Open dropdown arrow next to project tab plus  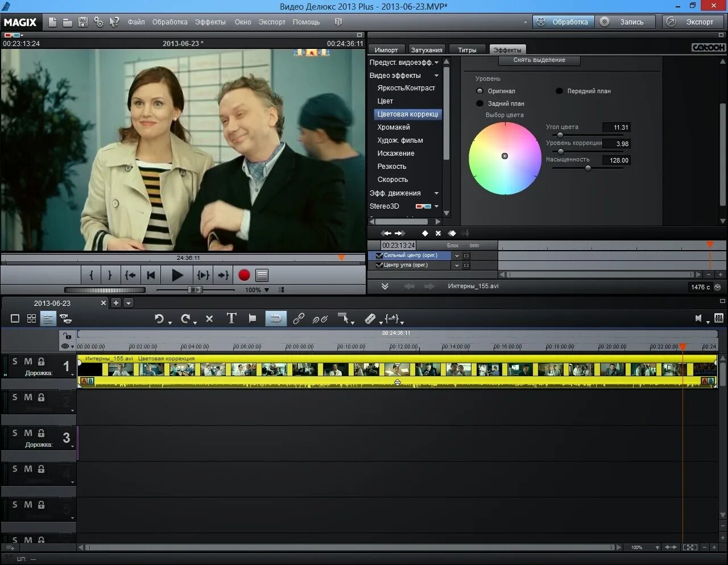tap(129, 303)
